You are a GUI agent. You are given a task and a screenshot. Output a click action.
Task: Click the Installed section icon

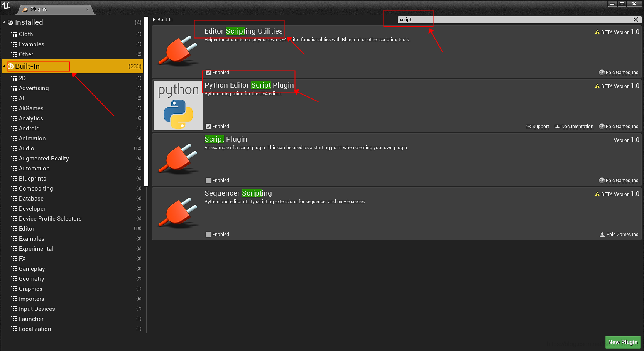tap(10, 22)
